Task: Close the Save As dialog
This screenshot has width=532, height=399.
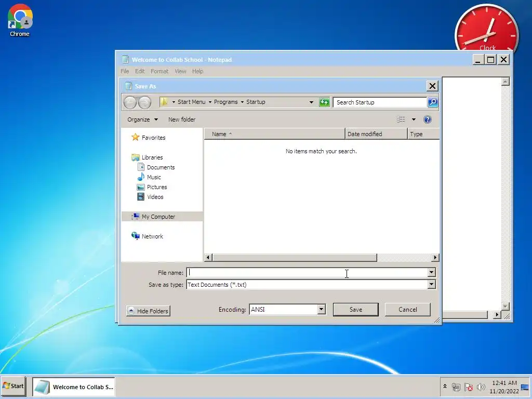Action: [432, 86]
